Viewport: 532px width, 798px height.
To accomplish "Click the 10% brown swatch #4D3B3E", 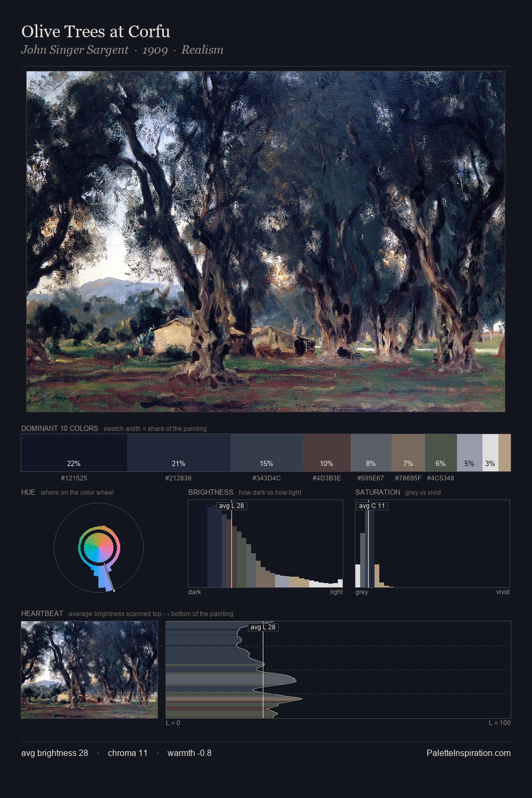I will 327,453.
